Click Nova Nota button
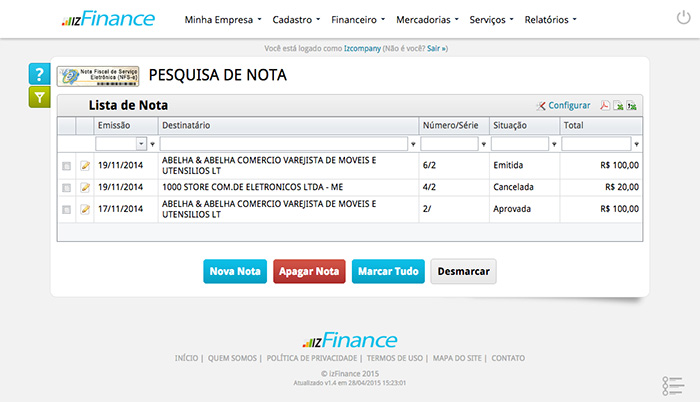 235,271
